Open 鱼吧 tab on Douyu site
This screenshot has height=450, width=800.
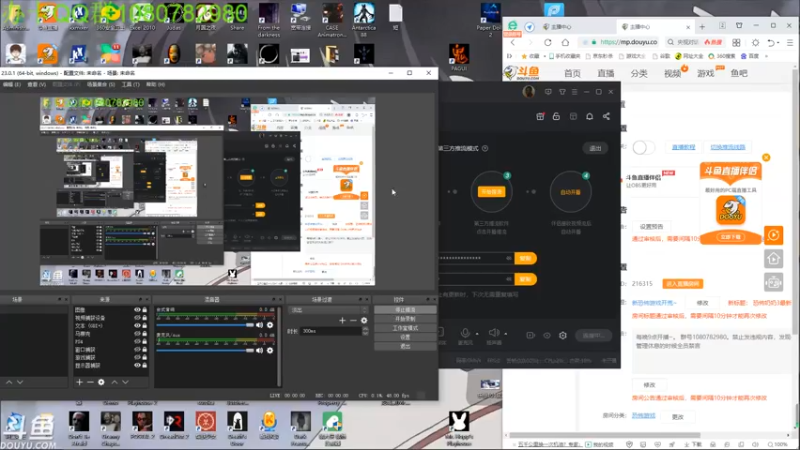pyautogui.click(x=739, y=73)
